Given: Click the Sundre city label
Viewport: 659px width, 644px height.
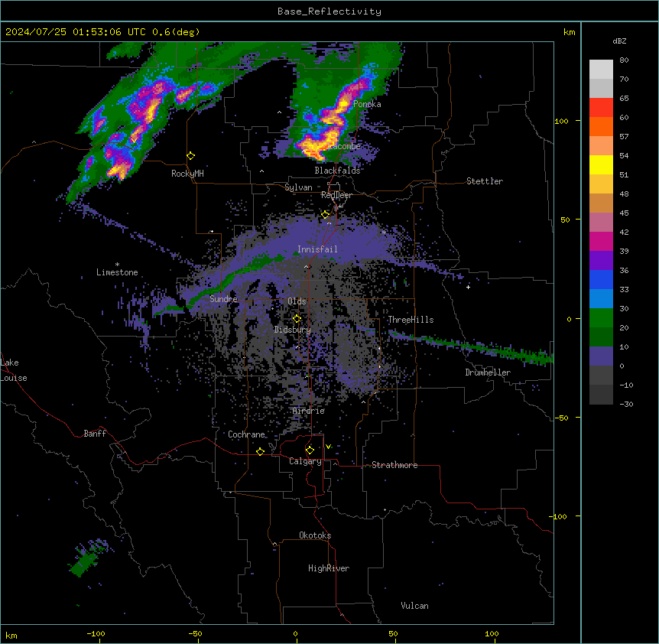Looking at the screenshot, I should [x=223, y=299].
